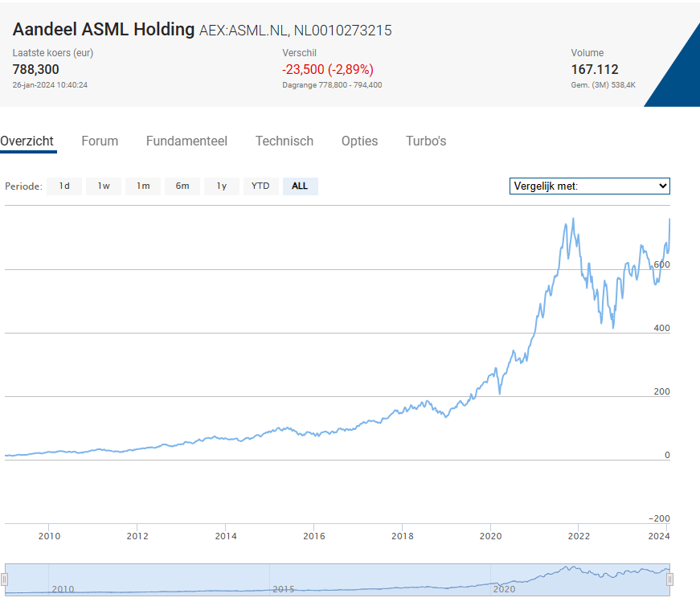Click the price chart area
Image resolution: width=700 pixels, height=610 pixels.
321,362
